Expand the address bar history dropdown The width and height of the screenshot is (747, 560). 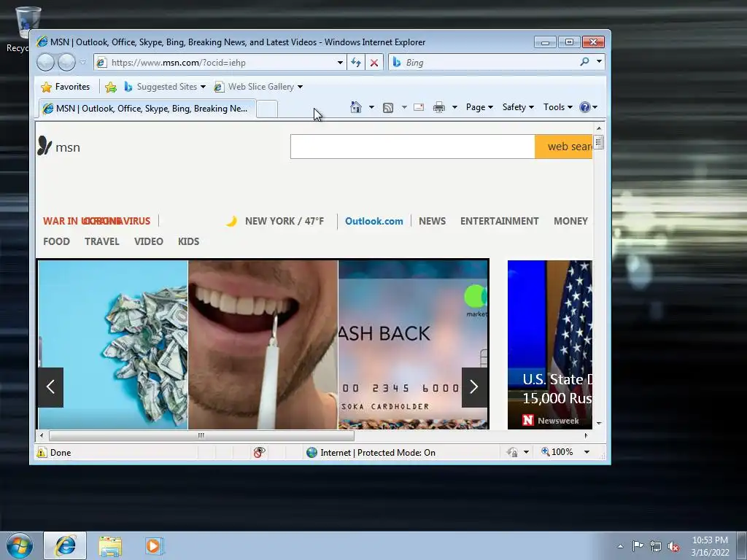pyautogui.click(x=340, y=63)
